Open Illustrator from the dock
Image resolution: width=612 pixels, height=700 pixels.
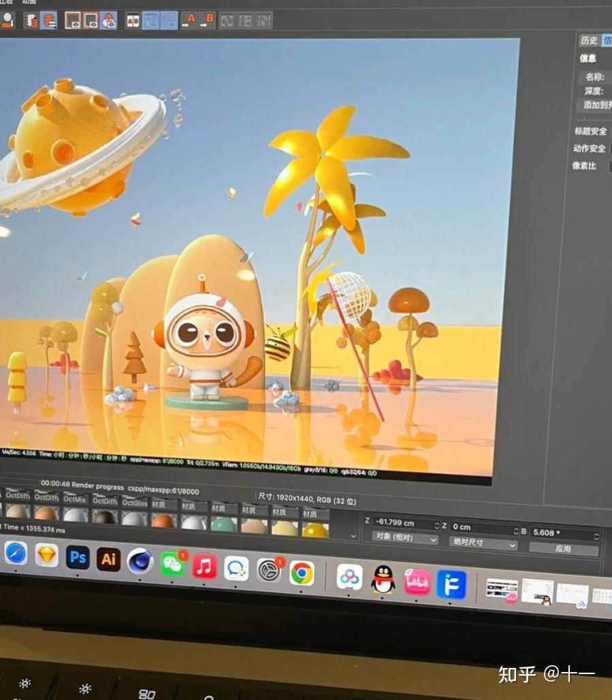pos(108,559)
